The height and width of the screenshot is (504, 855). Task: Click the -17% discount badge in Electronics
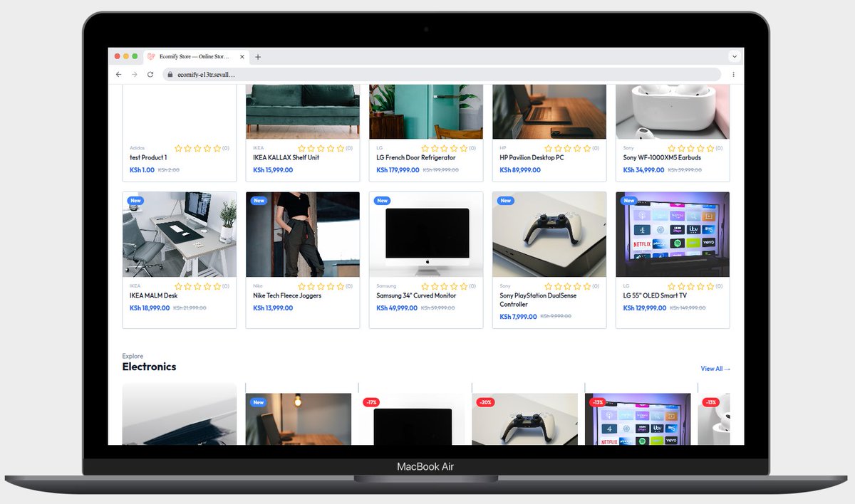tap(371, 402)
